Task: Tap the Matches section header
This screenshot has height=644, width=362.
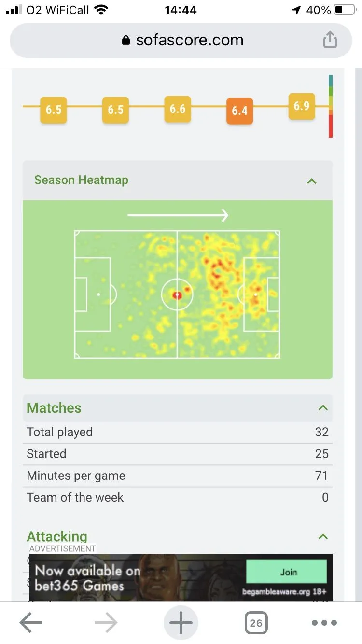Action: click(x=54, y=408)
